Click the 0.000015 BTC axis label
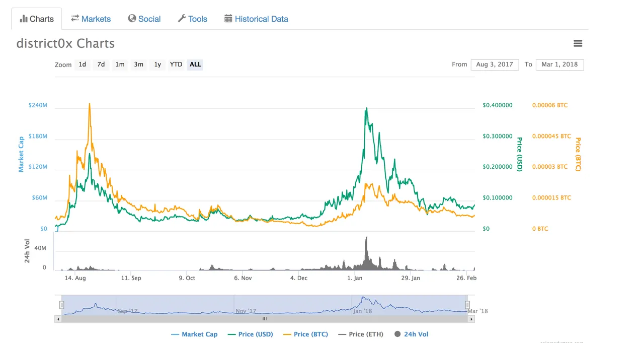 [551, 198]
